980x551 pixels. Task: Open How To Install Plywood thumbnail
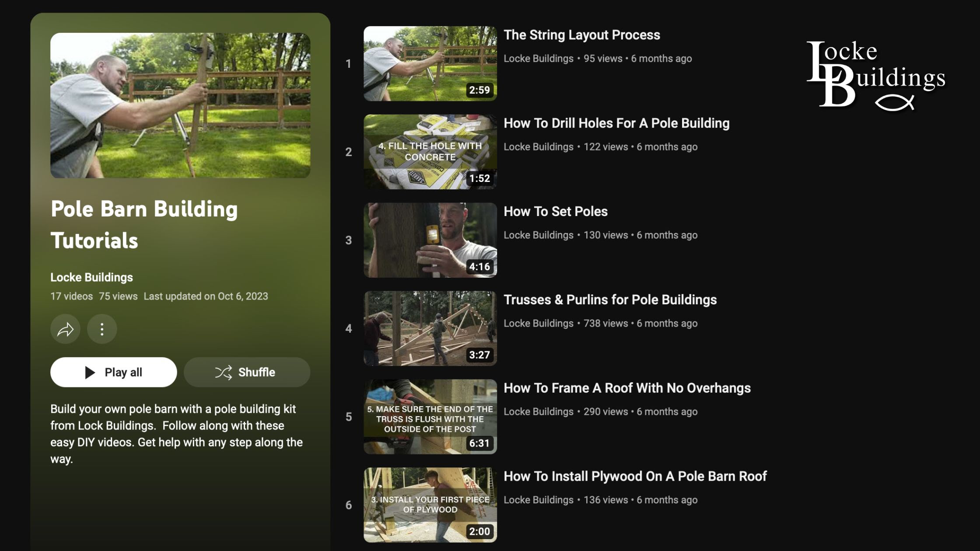430,505
